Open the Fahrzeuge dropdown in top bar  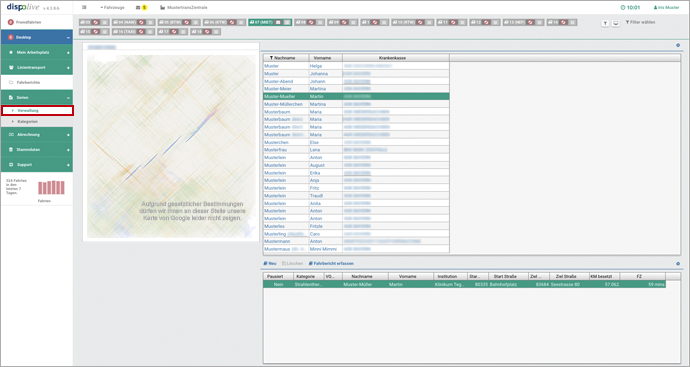[112, 7]
